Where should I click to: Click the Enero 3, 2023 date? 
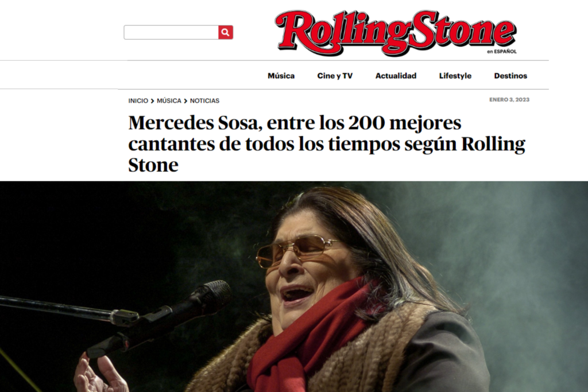tap(509, 100)
